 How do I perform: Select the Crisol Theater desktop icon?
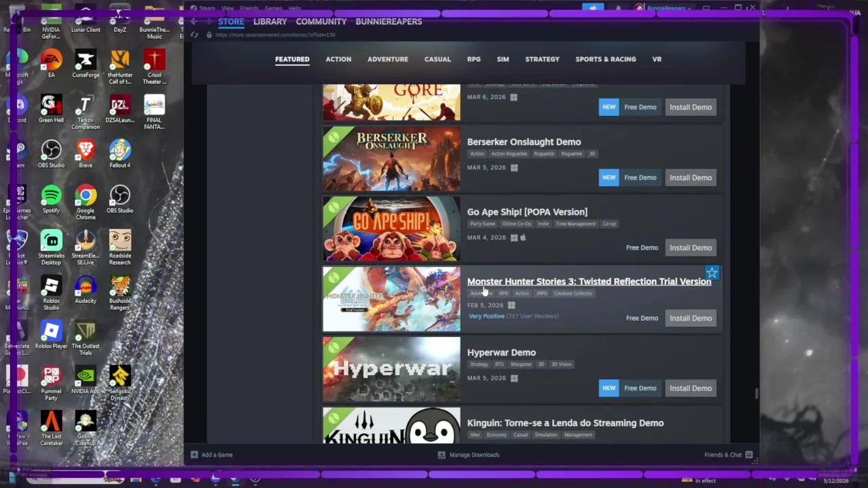[155, 67]
